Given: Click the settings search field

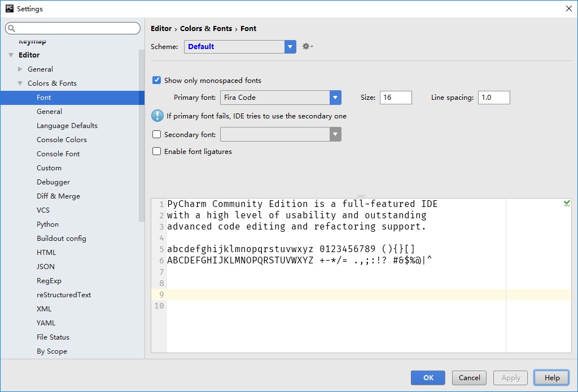Looking at the screenshot, I should pyautogui.click(x=73, y=28).
